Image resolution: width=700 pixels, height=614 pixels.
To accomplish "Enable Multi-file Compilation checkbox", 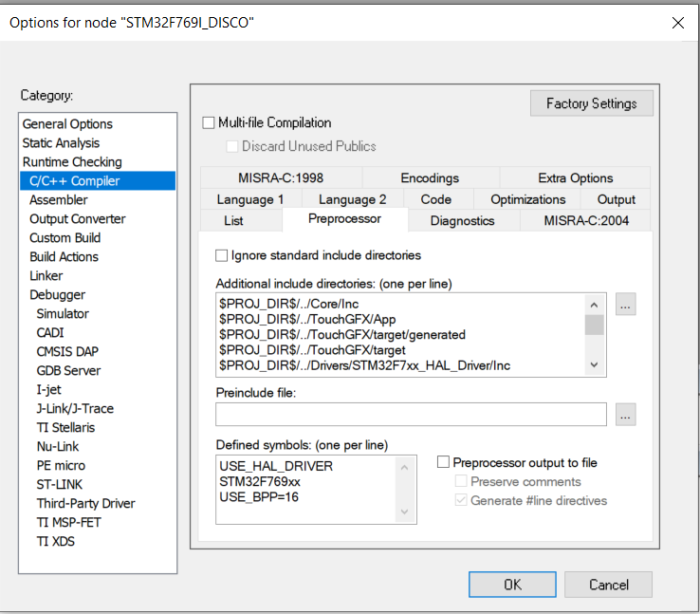I will pyautogui.click(x=209, y=122).
